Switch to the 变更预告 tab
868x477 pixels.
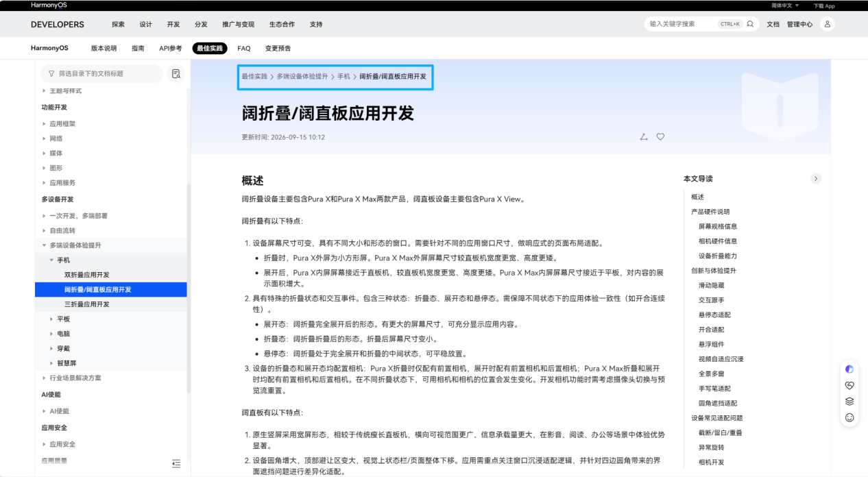tap(278, 49)
